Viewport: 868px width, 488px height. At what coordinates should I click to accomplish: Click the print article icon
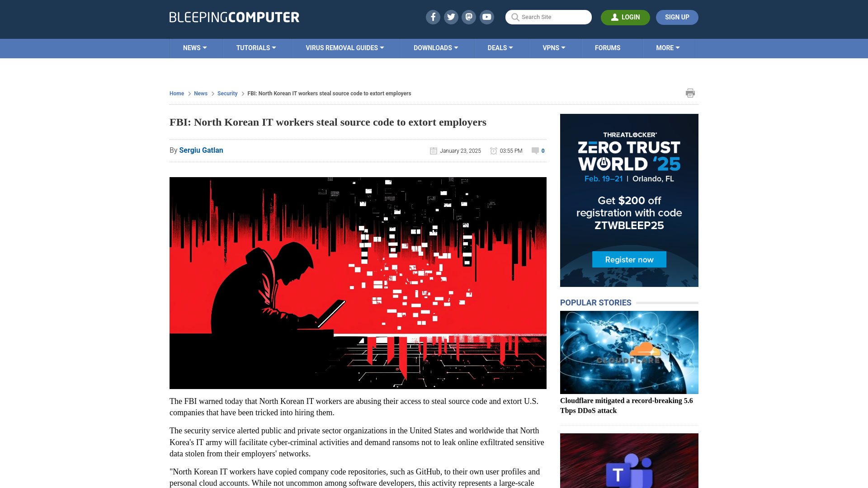(690, 93)
